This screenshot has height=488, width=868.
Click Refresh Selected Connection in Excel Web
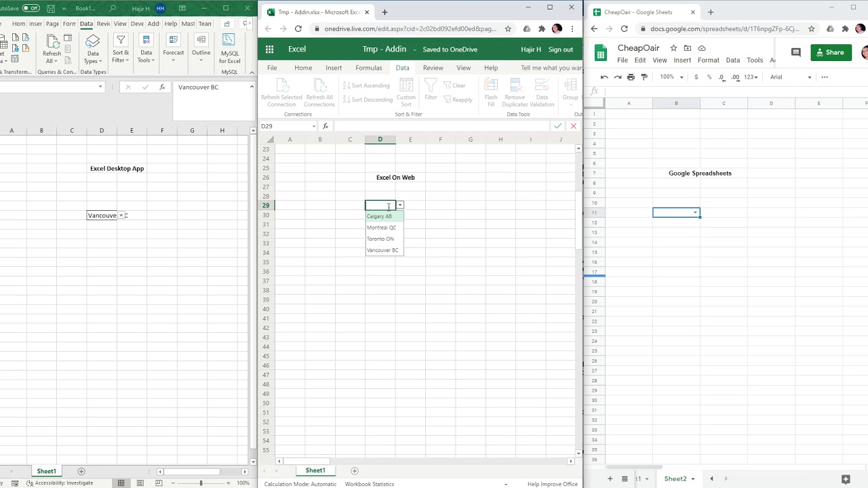[x=281, y=93]
